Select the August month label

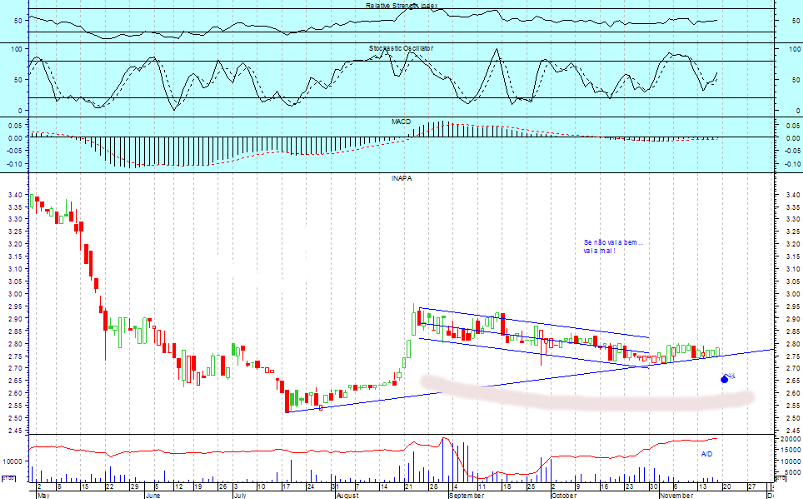348,495
